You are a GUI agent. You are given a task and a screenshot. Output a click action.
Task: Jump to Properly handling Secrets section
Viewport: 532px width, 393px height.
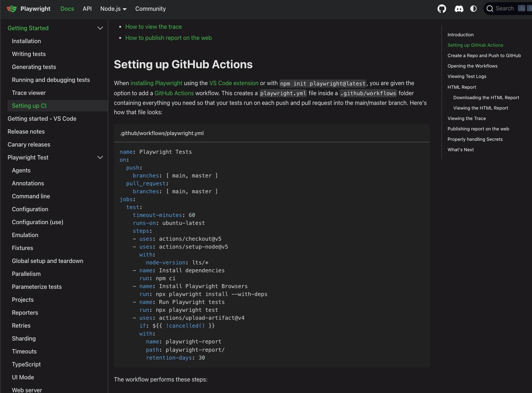tap(475, 139)
